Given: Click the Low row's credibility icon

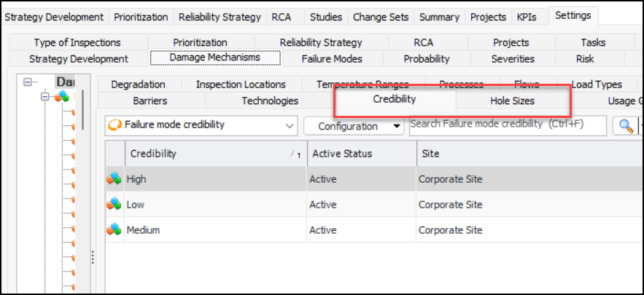Looking at the screenshot, I should [114, 205].
